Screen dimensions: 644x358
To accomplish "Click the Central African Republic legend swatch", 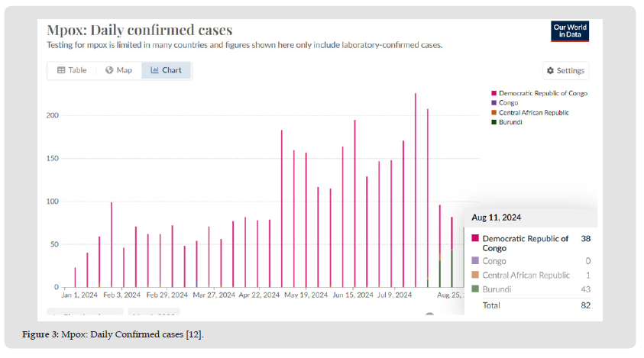I will tap(494, 113).
